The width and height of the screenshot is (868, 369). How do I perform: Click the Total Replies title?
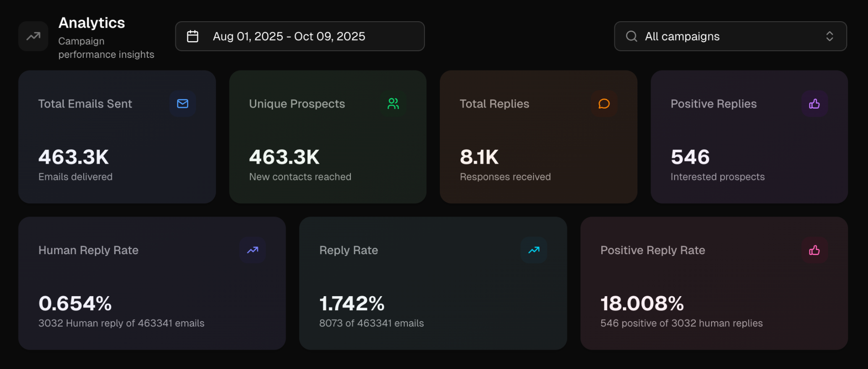pos(495,104)
